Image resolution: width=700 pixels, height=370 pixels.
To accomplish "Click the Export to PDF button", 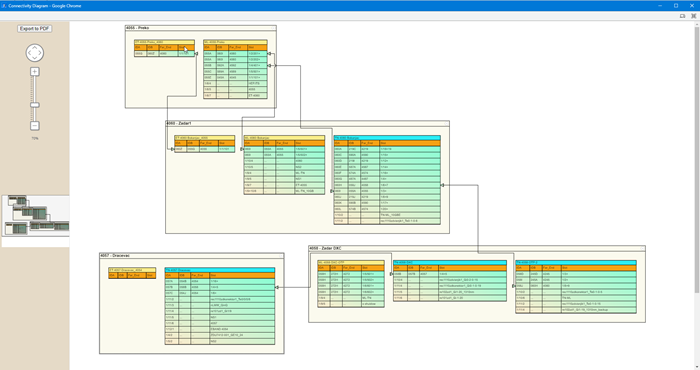I will [x=34, y=29].
